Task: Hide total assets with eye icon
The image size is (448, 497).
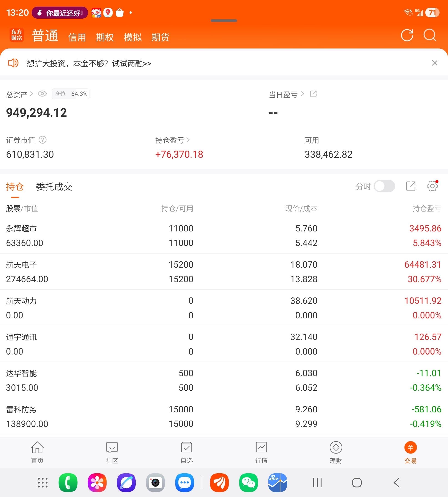Action: (42, 94)
